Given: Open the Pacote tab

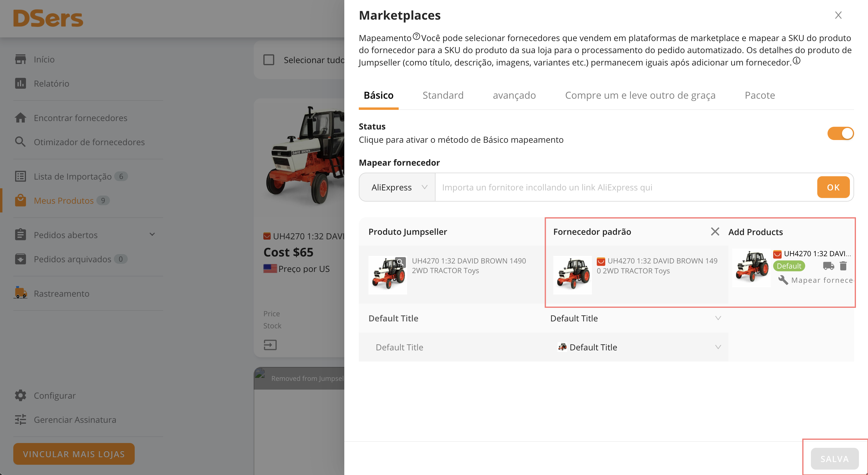Looking at the screenshot, I should (760, 95).
